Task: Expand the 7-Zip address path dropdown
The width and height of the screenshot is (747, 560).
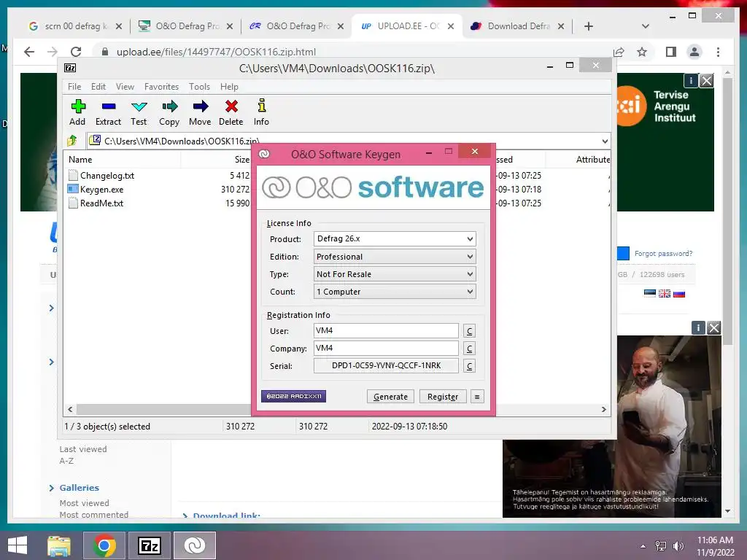Action: tap(605, 141)
